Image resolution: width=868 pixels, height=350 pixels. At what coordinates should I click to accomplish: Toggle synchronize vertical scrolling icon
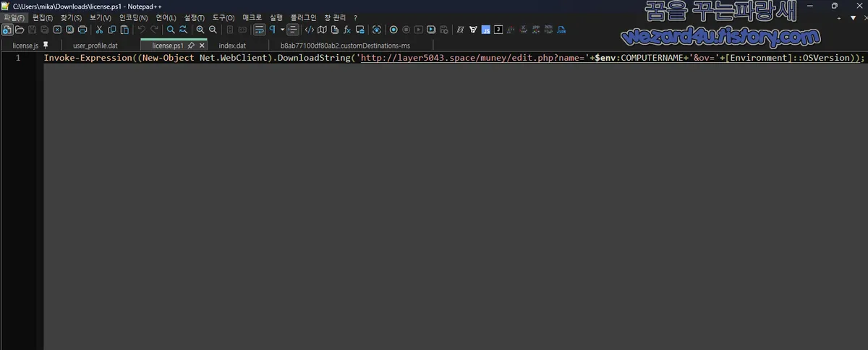(x=230, y=30)
